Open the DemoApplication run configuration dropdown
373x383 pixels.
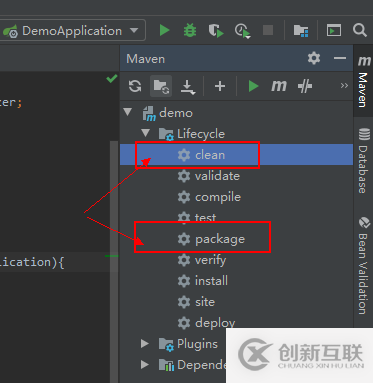tap(73, 31)
